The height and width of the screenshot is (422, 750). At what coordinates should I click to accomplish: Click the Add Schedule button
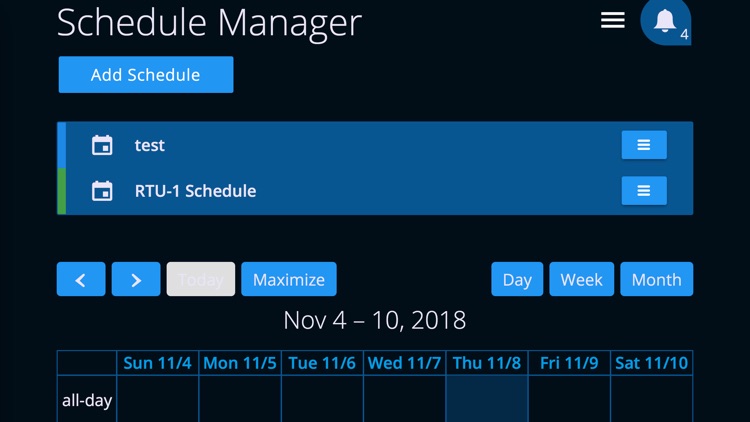coord(146,75)
